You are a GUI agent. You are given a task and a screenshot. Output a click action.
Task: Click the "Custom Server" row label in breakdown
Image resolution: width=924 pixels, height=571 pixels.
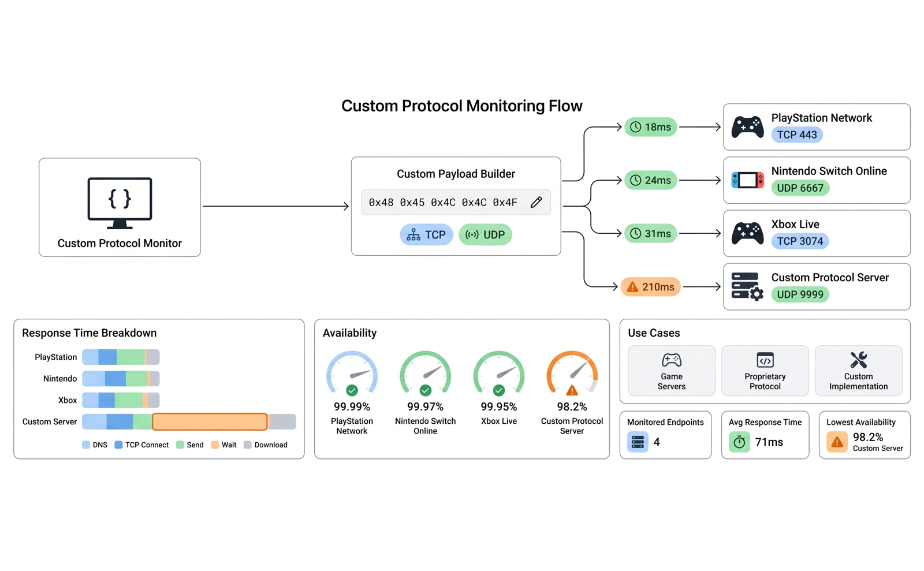(x=50, y=422)
